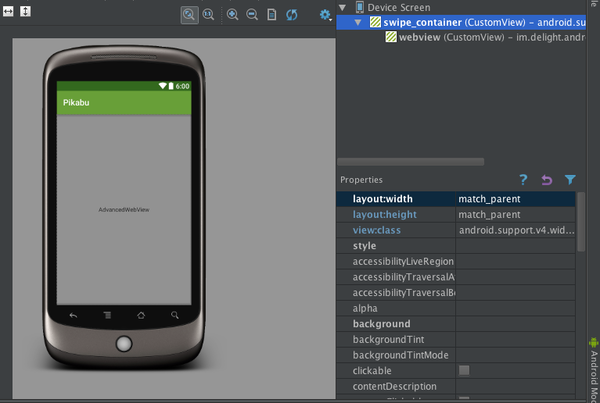Refresh the layout preview
Viewport: 600px width, 403px height.
pos(292,15)
